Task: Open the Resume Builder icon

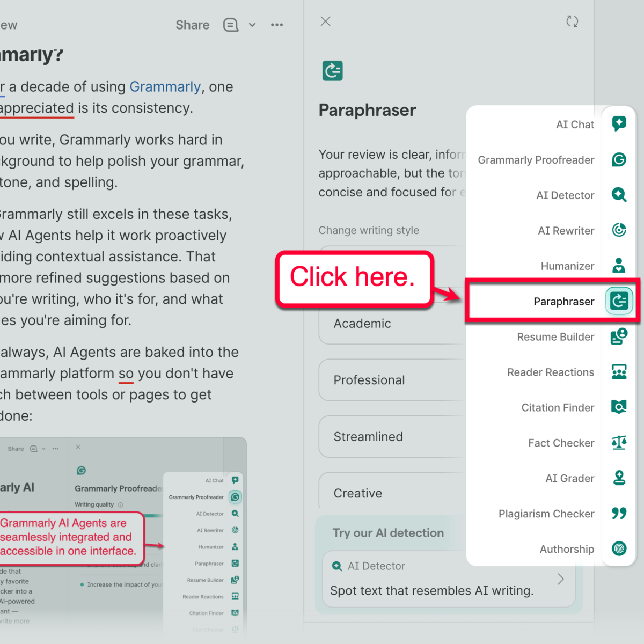Action: (x=619, y=336)
